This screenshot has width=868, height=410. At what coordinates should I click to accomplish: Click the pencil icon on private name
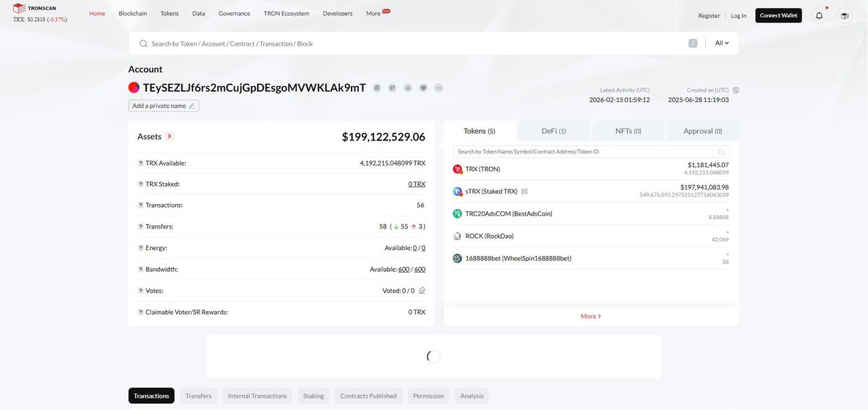click(x=192, y=106)
